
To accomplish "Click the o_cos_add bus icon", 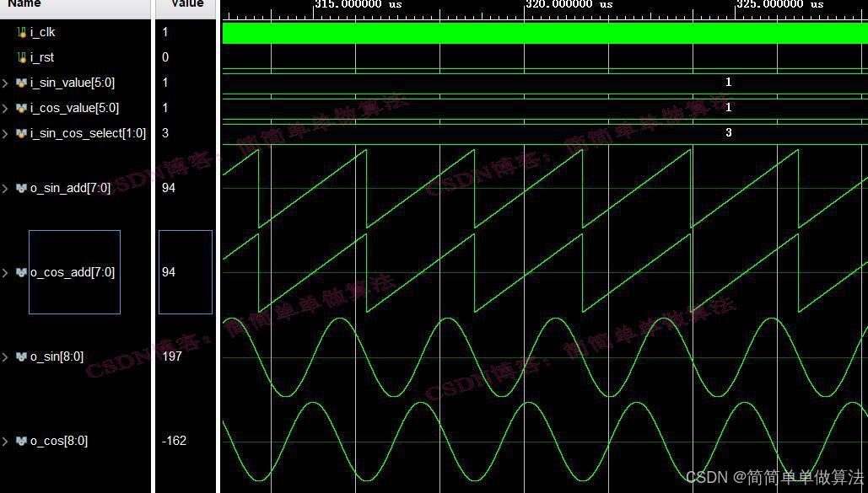I will pos(22,272).
